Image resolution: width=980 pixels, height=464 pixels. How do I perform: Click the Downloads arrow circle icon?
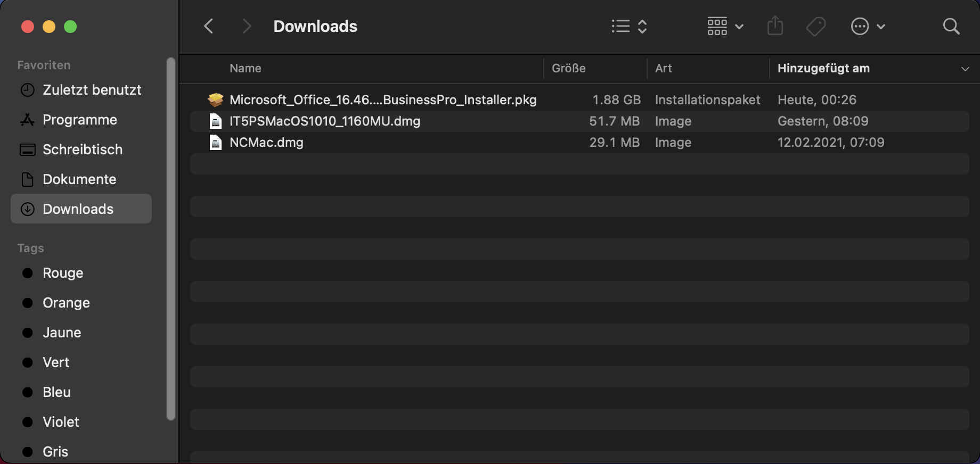[28, 209]
